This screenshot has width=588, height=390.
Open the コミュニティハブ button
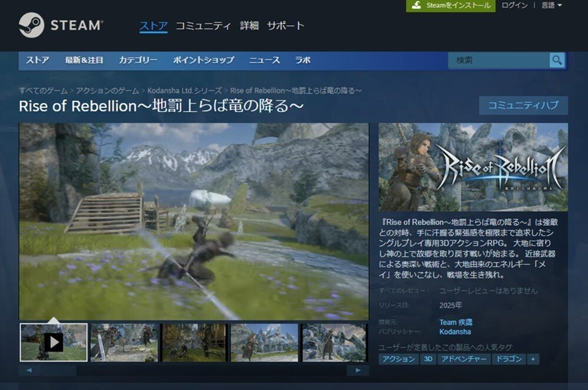point(523,105)
